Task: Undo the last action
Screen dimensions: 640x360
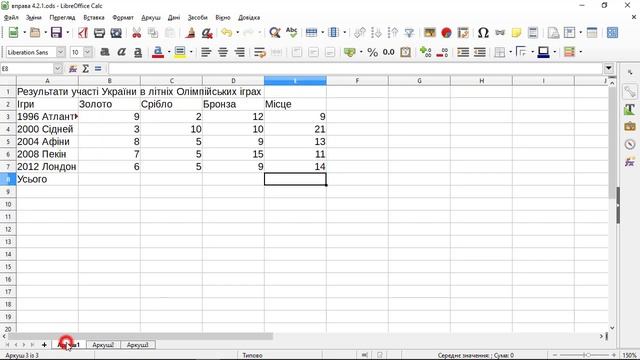Action: click(x=227, y=33)
